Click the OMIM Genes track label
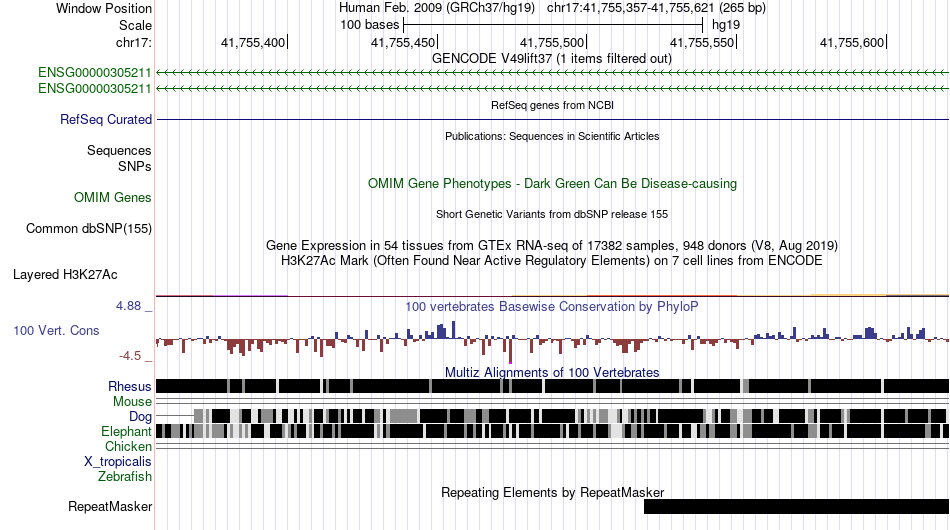 coord(113,197)
